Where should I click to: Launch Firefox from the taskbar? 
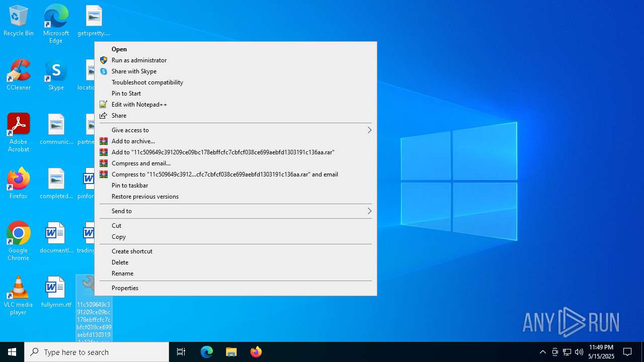[256, 352]
